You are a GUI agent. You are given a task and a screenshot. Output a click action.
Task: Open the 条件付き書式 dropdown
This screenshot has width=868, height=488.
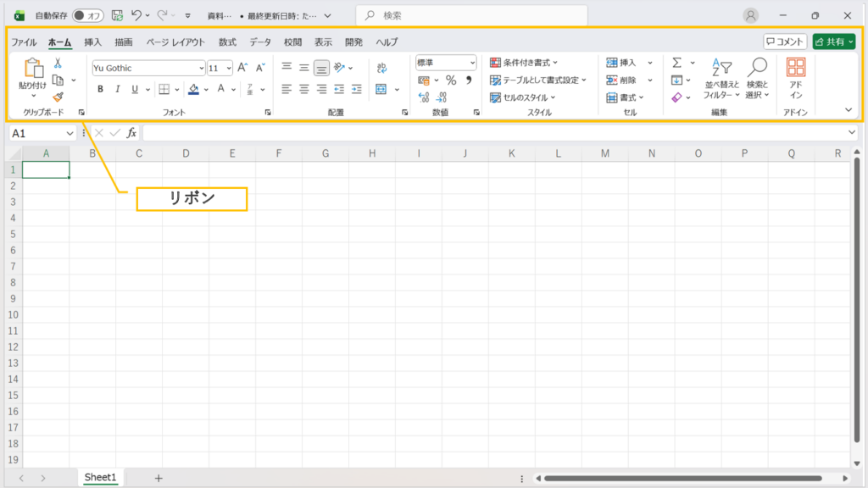[x=524, y=63]
